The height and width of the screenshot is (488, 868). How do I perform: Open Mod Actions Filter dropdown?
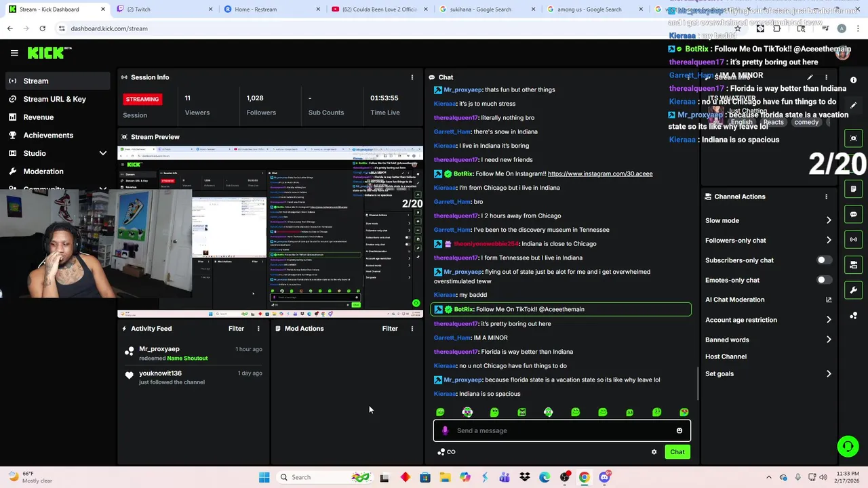(x=390, y=329)
